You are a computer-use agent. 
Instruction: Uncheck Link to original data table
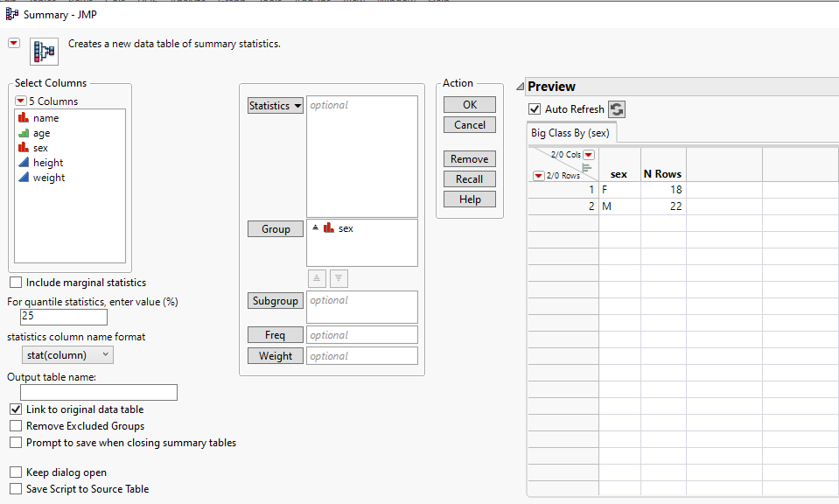point(15,409)
